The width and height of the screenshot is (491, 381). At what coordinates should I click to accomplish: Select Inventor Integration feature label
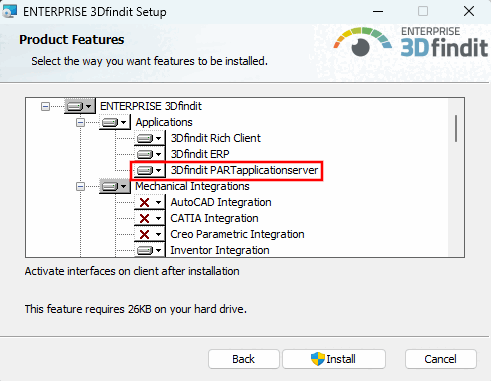220,250
